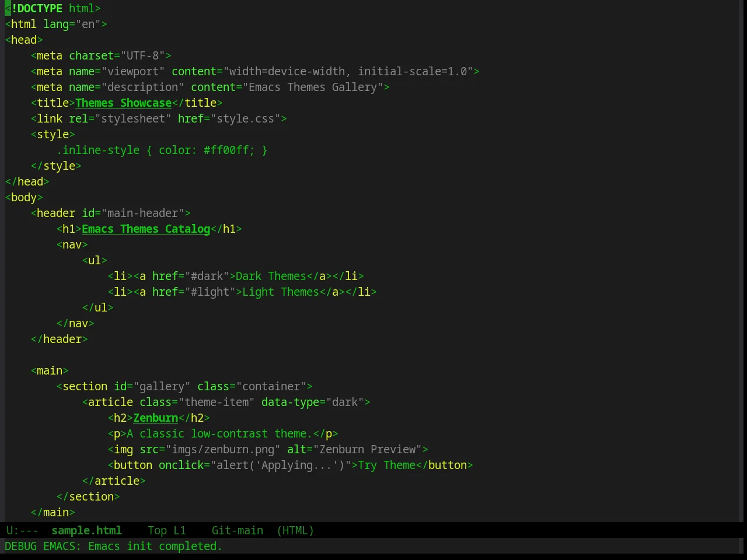The width and height of the screenshot is (747, 560).
Task: Click the "alert('Applying...')" onclick value
Action: click(281, 465)
